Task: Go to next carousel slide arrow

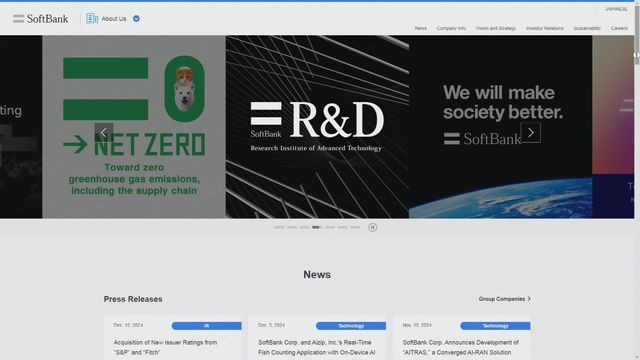Action: 531,133
